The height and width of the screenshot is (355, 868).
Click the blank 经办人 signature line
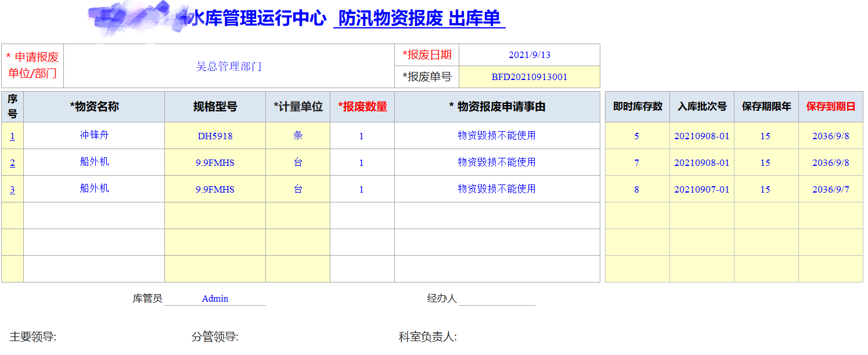[x=499, y=299]
